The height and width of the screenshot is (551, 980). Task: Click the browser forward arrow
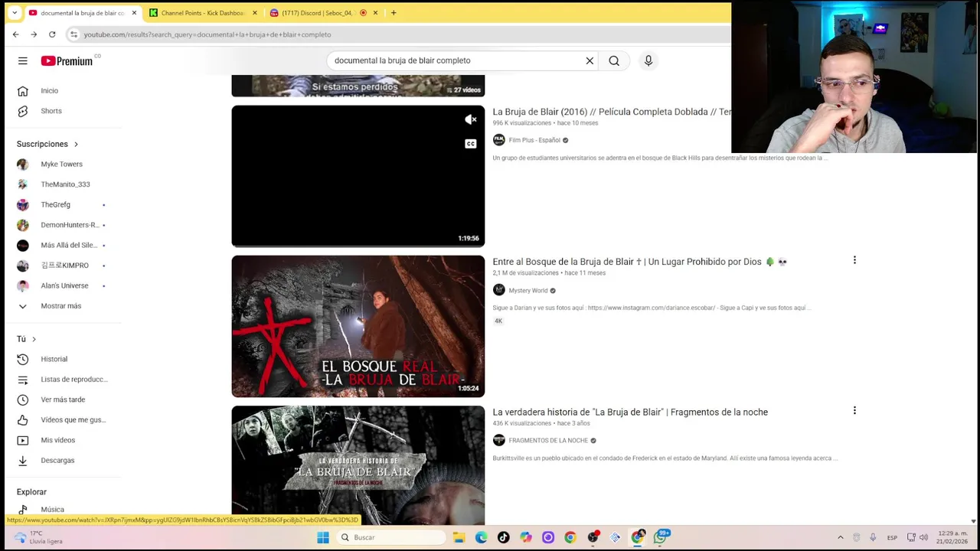coord(34,34)
